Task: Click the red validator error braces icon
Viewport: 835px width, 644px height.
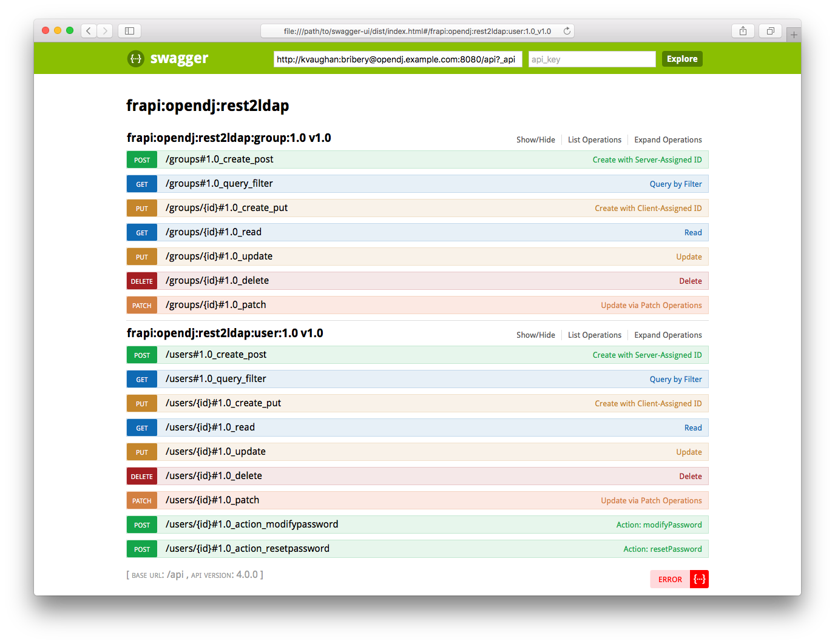Action: coord(700,579)
